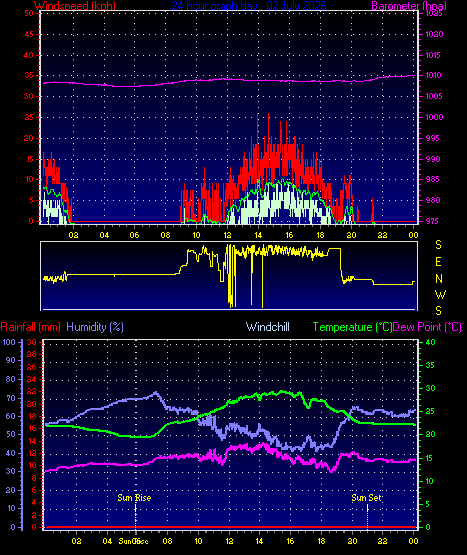Click the white sunset marker line

pos(367,516)
